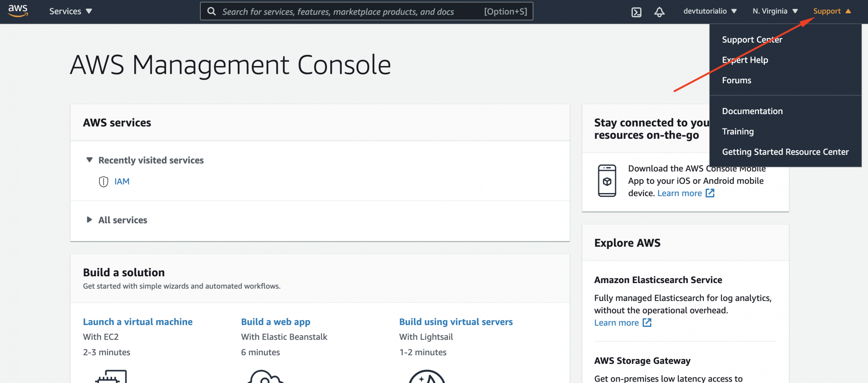Click the search magnifier icon
This screenshot has width=868, height=383.
click(212, 12)
